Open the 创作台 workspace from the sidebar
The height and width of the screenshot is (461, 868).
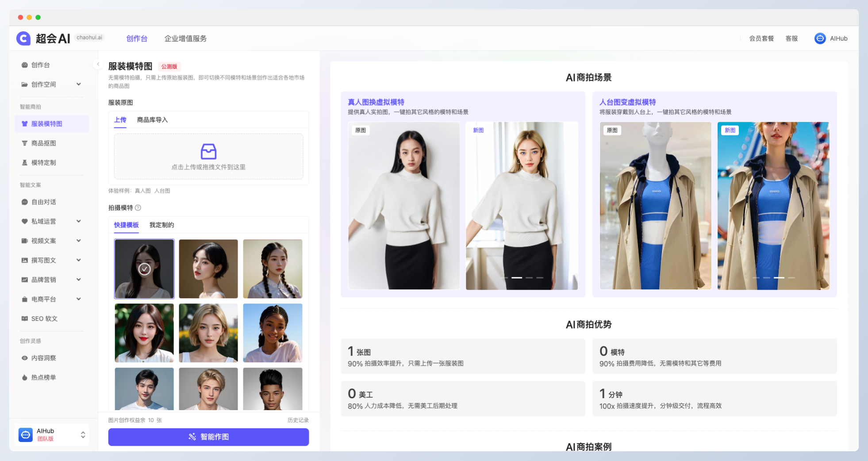point(41,65)
